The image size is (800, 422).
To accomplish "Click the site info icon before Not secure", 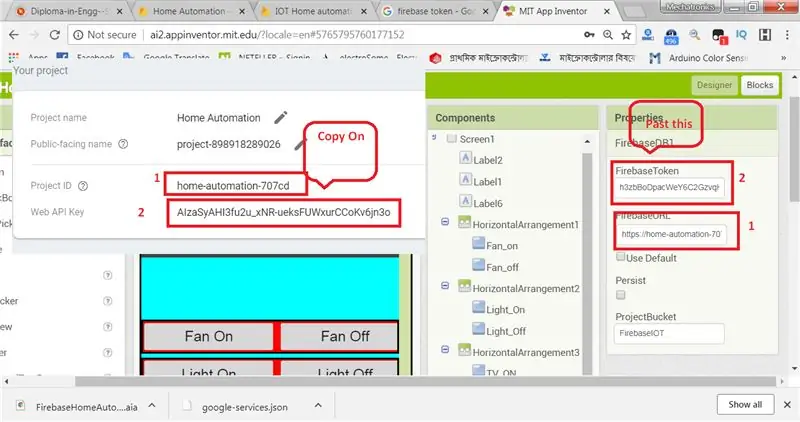I will pyautogui.click(x=78, y=35).
